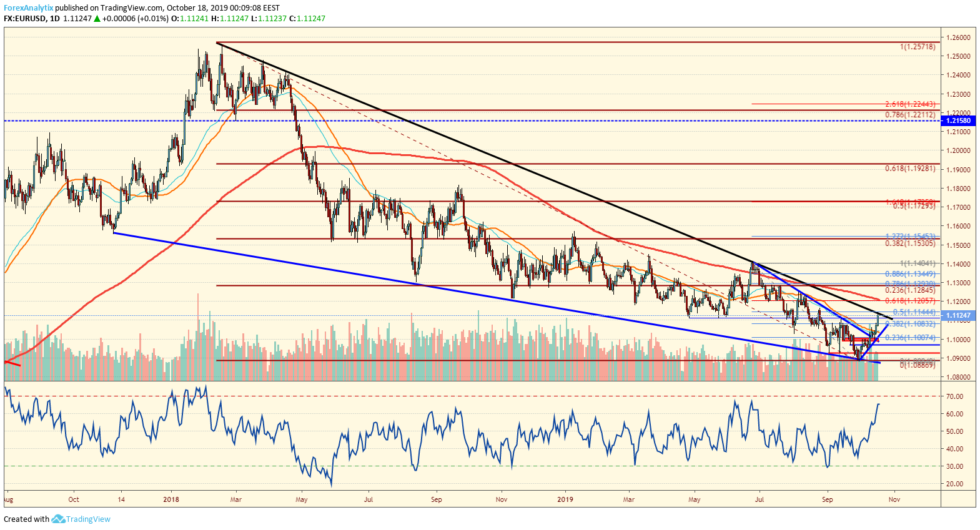Image resolution: width=980 pixels, height=530 pixels.
Task: Click the green up-arrow change indicator
Action: coord(97,19)
